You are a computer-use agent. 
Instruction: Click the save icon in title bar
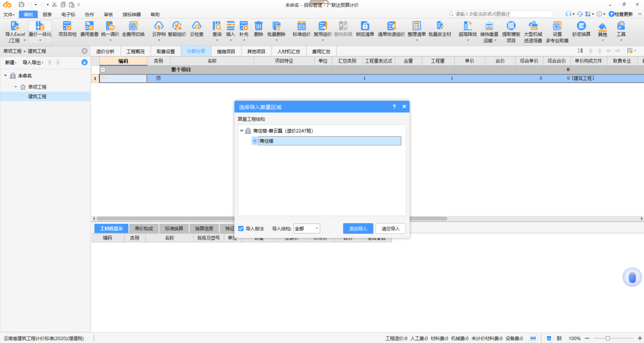21,5
